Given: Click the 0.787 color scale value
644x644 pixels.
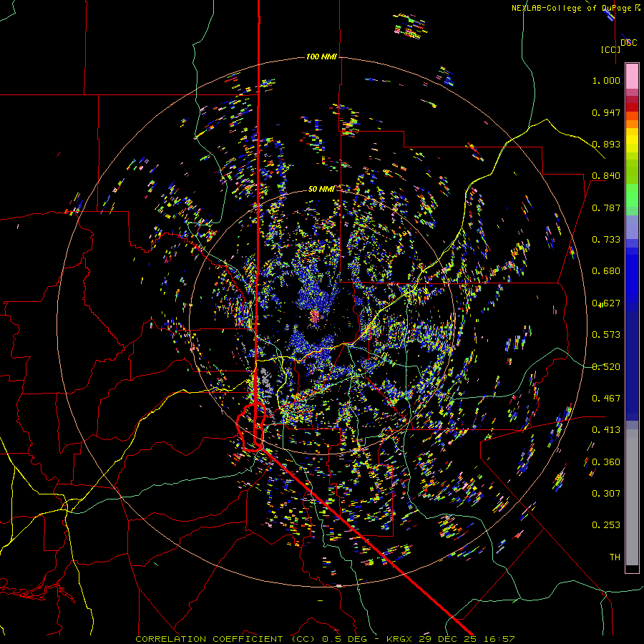Looking at the screenshot, I should [x=606, y=208].
